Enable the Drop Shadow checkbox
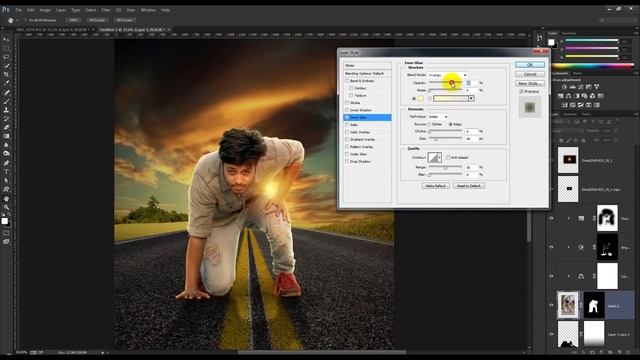 point(347,161)
